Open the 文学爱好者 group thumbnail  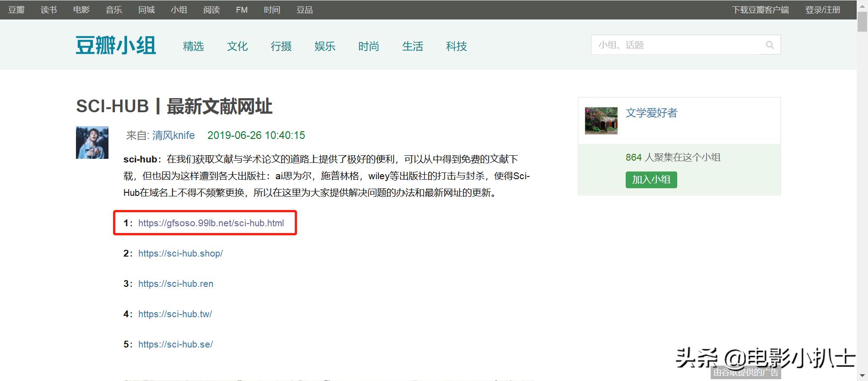pyautogui.click(x=601, y=121)
